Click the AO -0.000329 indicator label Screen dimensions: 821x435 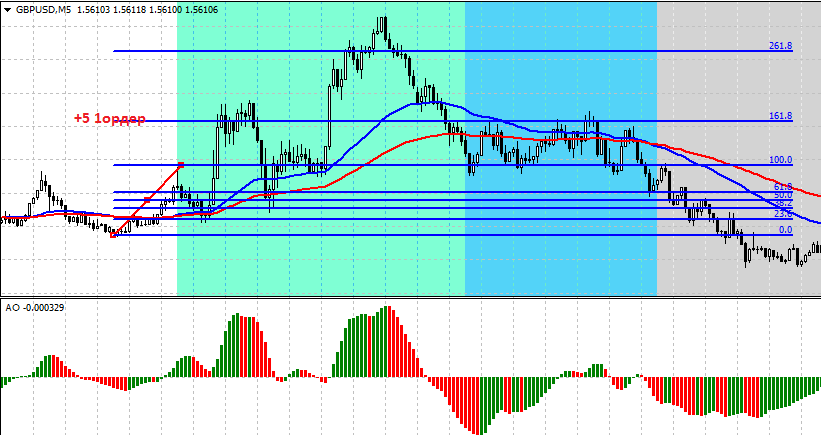[35, 308]
